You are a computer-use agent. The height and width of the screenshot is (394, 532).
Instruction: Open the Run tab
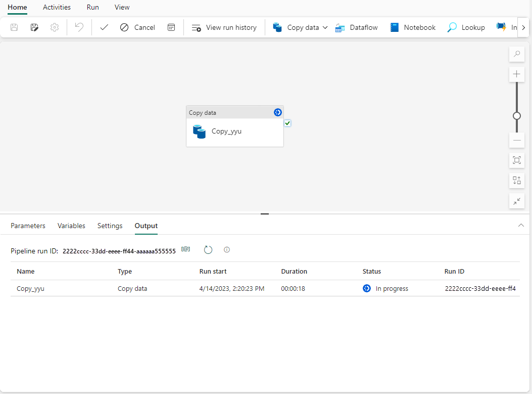click(x=92, y=7)
